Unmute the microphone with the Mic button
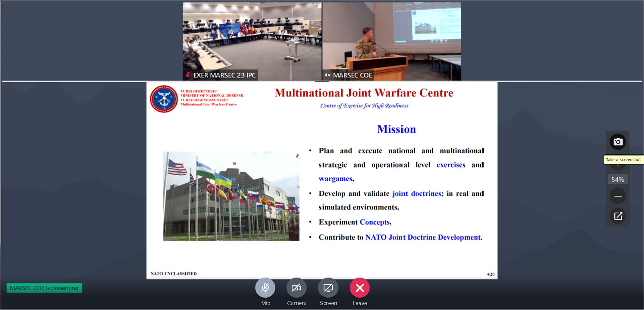 tap(265, 288)
